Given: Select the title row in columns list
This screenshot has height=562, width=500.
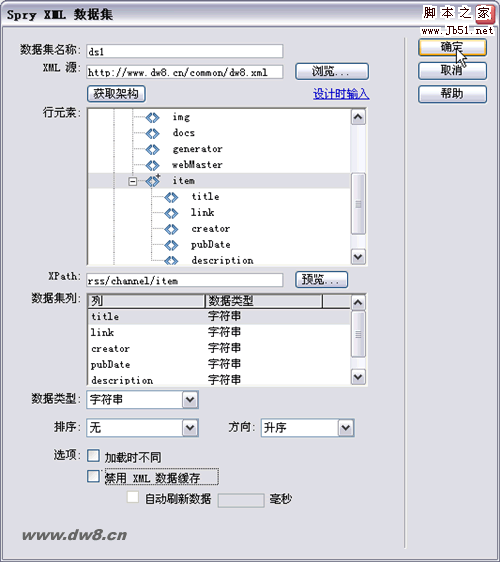Looking at the screenshot, I should [219, 317].
